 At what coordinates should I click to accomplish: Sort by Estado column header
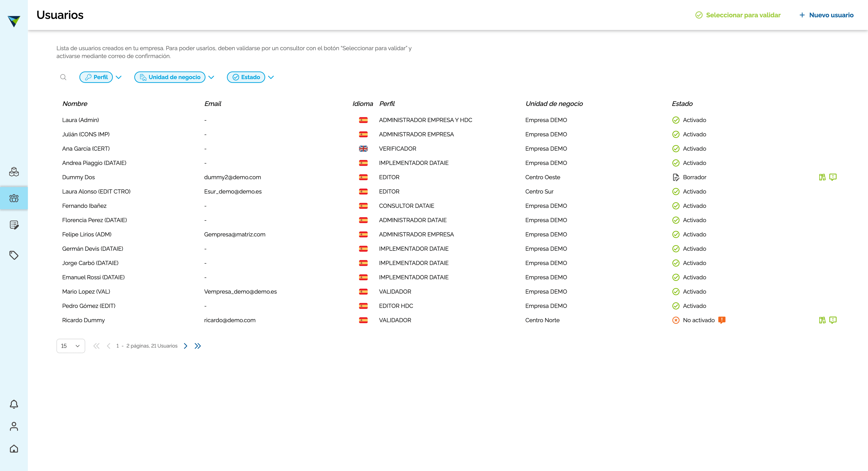pos(682,104)
